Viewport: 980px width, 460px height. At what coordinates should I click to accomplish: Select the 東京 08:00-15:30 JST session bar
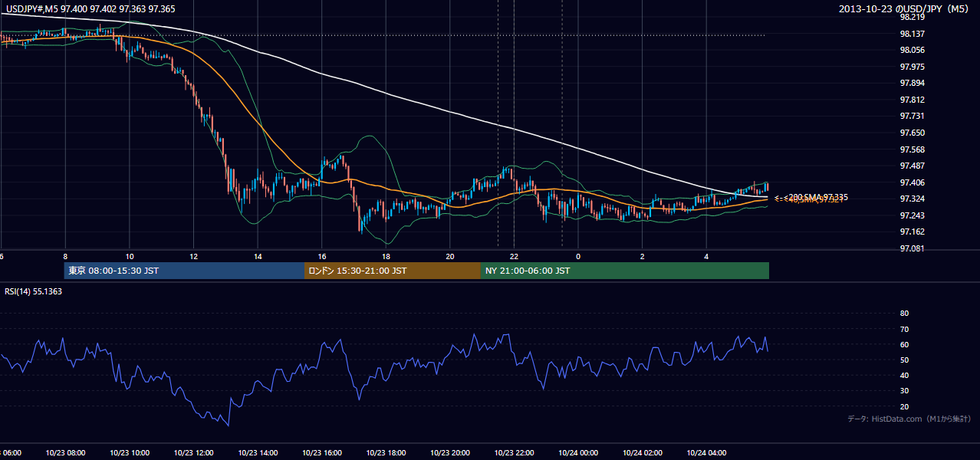(184, 271)
